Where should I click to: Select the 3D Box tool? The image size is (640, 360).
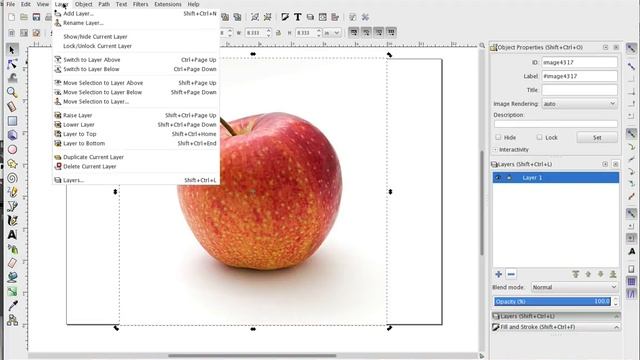[x=12, y=135]
